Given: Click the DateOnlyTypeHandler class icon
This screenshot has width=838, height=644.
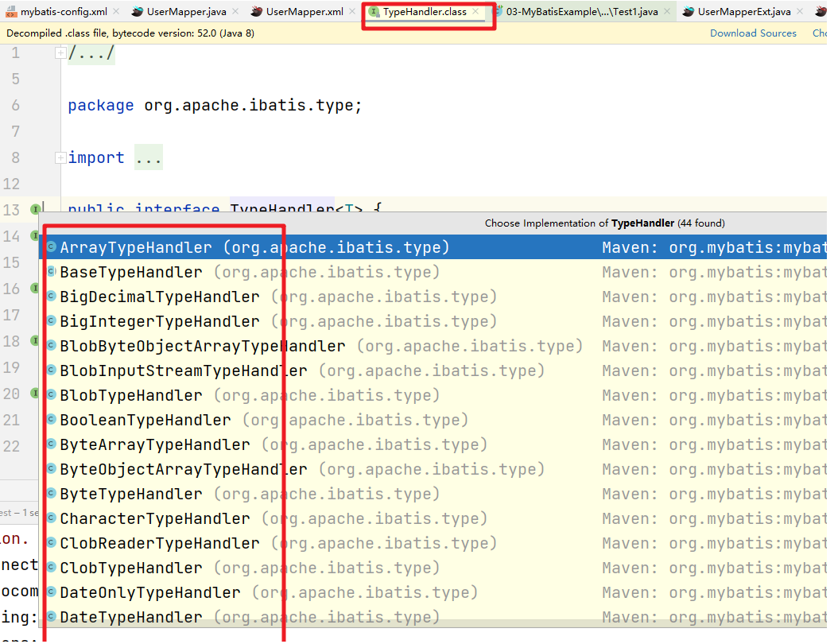Looking at the screenshot, I should pyautogui.click(x=52, y=591).
